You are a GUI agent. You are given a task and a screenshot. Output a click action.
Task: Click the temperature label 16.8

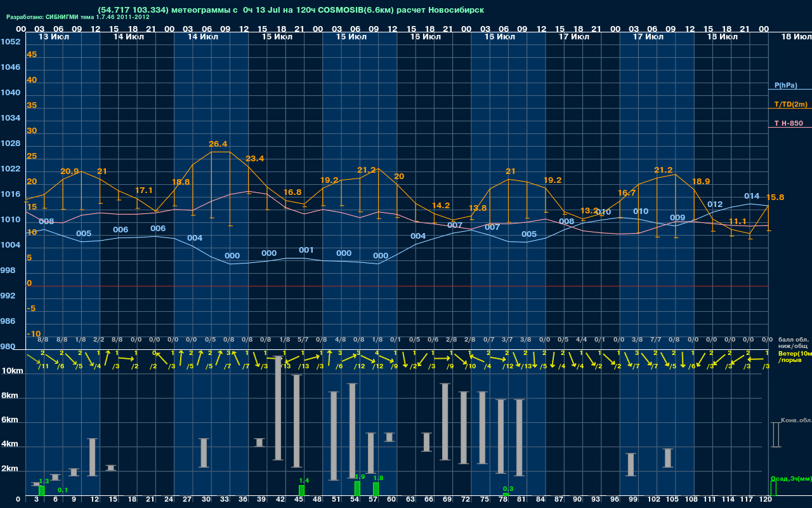tap(292, 192)
